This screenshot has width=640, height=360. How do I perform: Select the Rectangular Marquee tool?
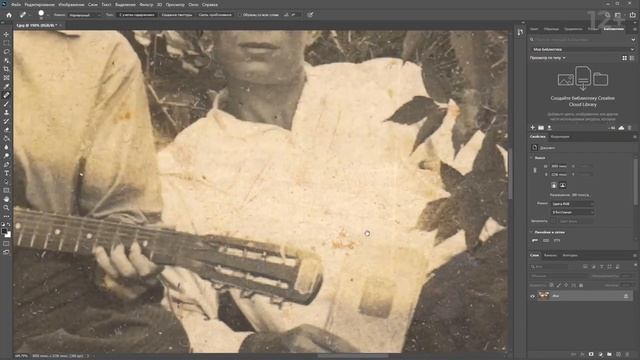(6, 43)
